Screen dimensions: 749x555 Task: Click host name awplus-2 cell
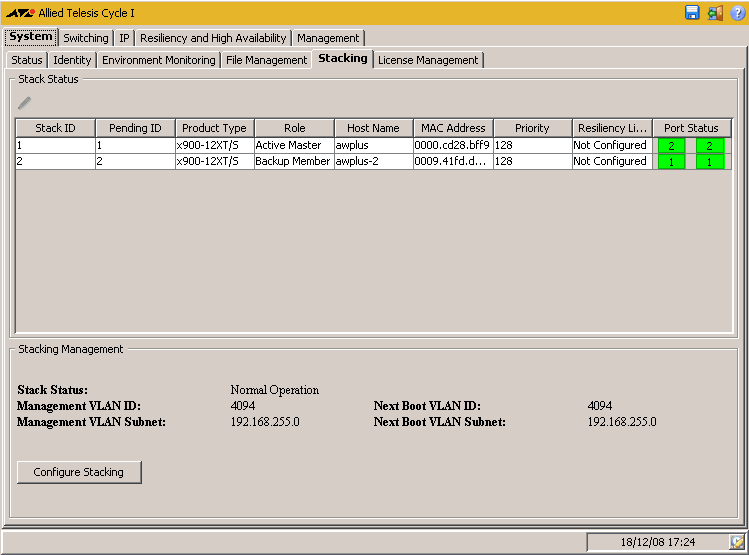374,161
